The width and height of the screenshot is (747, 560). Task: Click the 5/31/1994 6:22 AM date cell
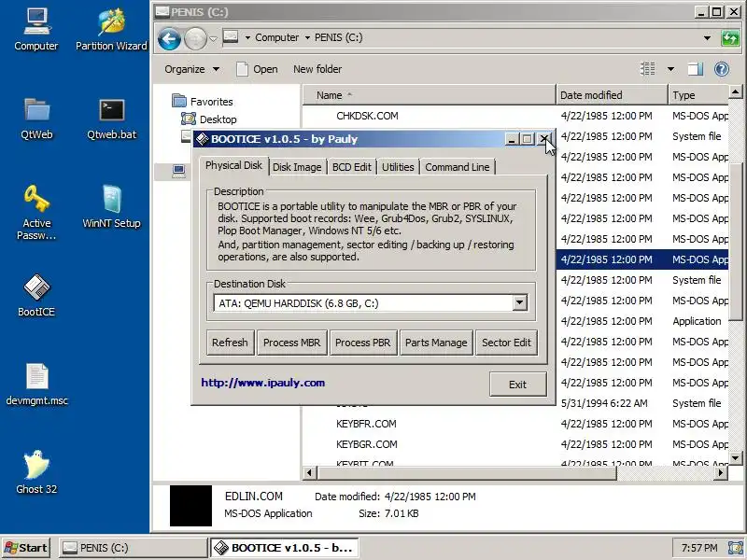[x=604, y=403]
